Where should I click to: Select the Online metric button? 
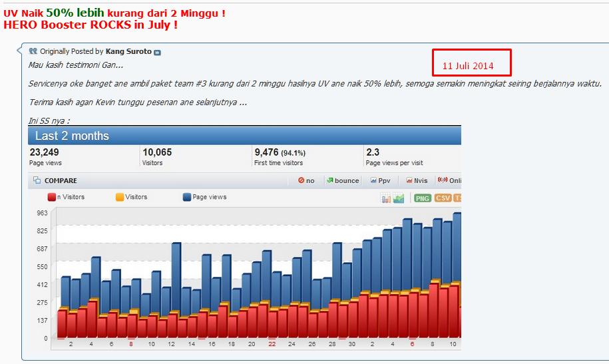449,180
